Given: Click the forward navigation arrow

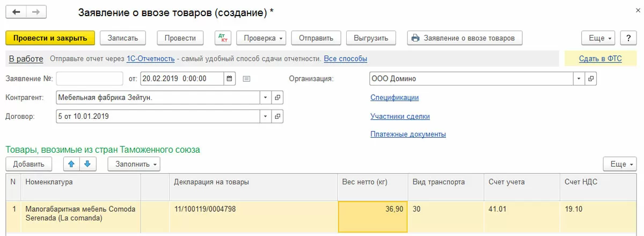Looking at the screenshot, I should click(x=36, y=12).
